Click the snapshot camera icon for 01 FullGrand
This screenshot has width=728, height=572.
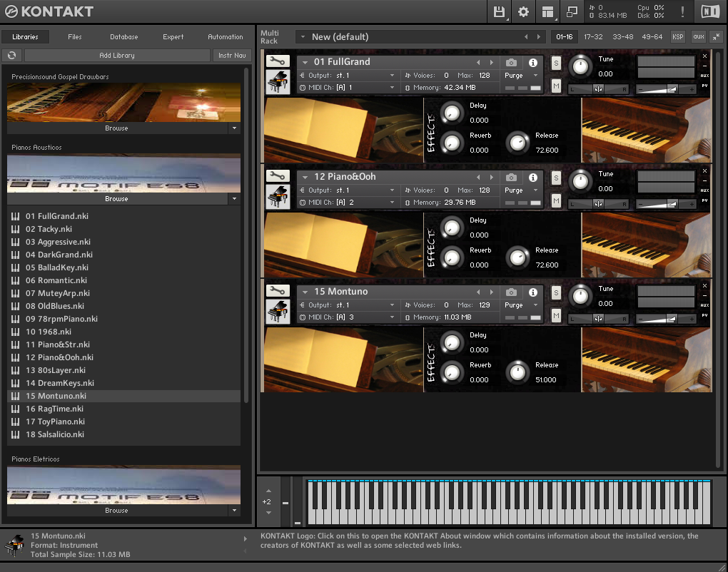511,62
